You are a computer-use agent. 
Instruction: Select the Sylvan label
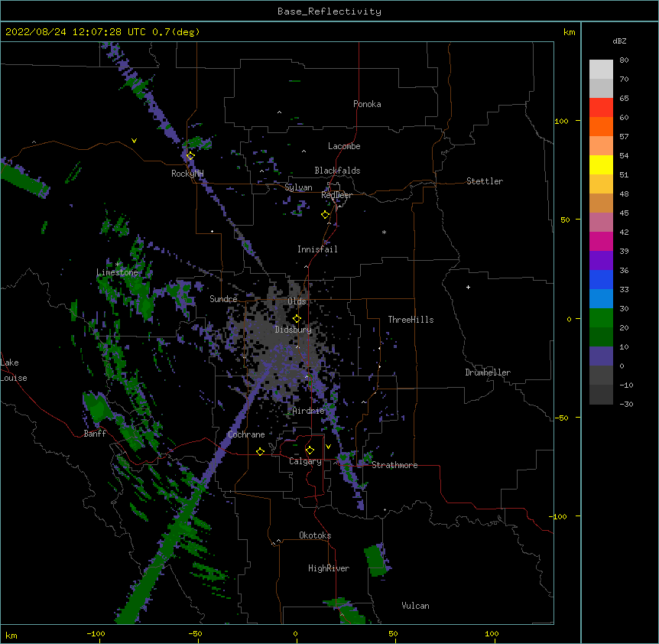click(298, 187)
